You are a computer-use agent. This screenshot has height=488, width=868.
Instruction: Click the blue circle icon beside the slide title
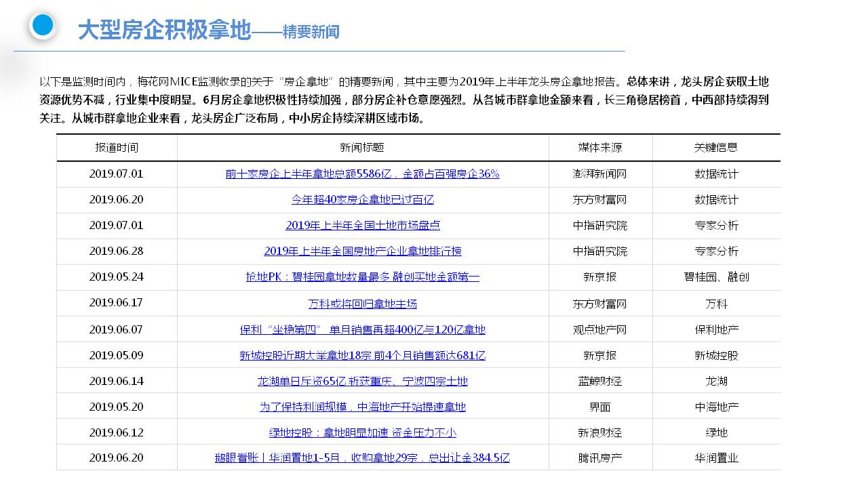pyautogui.click(x=43, y=26)
